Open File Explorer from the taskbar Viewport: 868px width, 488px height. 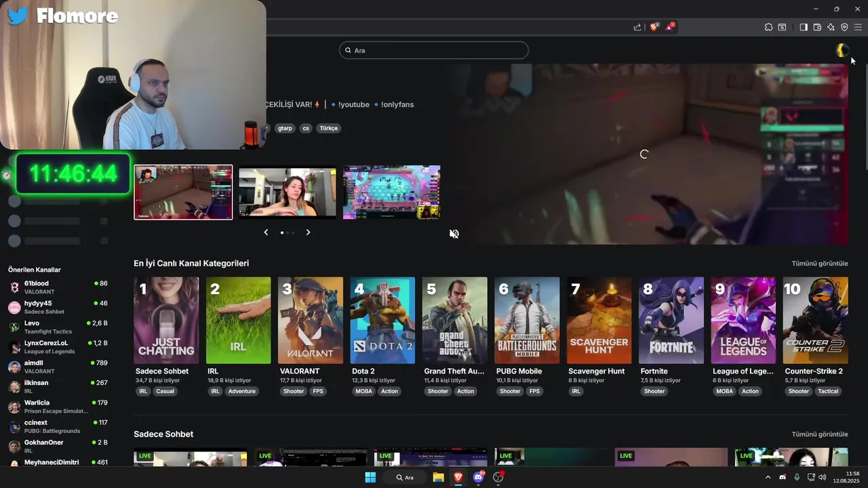click(x=439, y=477)
